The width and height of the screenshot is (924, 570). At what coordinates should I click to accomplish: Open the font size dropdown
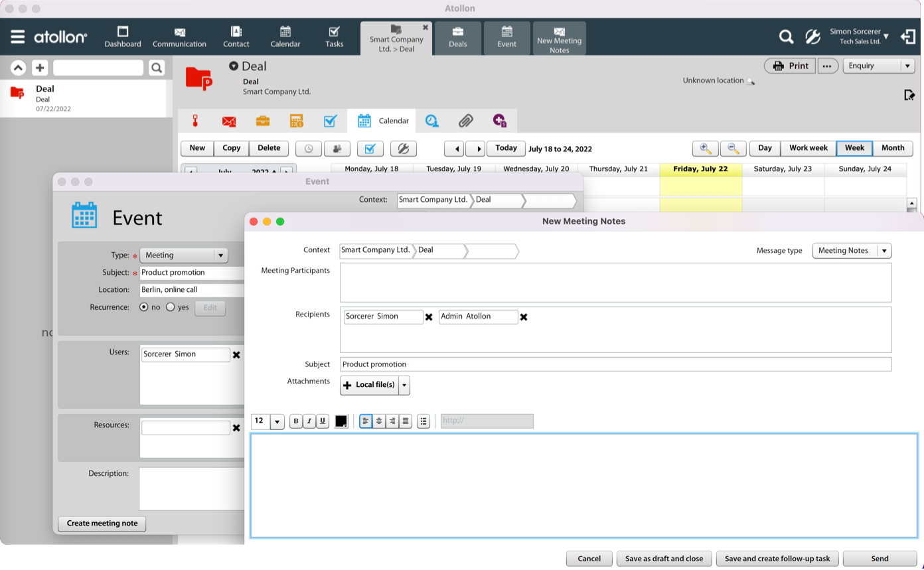(277, 422)
